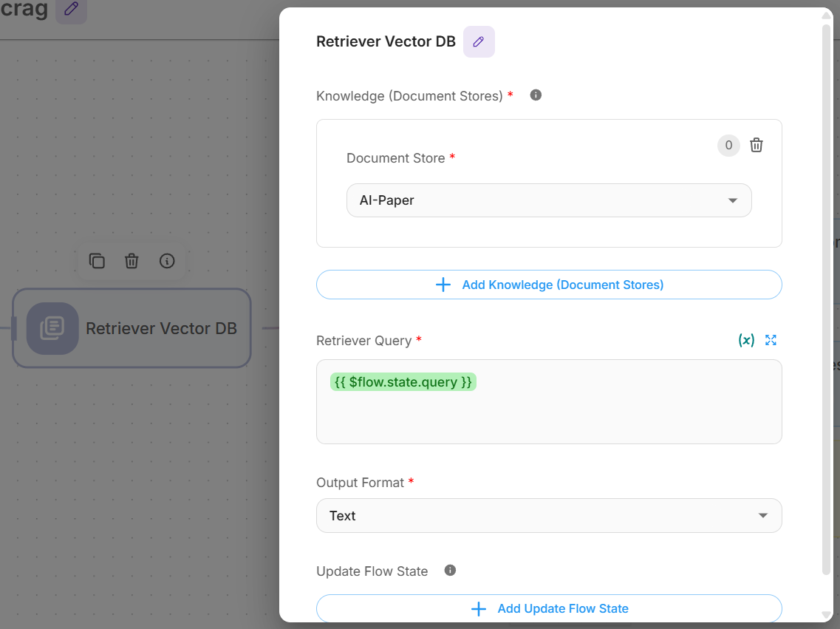Open variable picker (x) for Retriever Query
The image size is (840, 629).
746,340
